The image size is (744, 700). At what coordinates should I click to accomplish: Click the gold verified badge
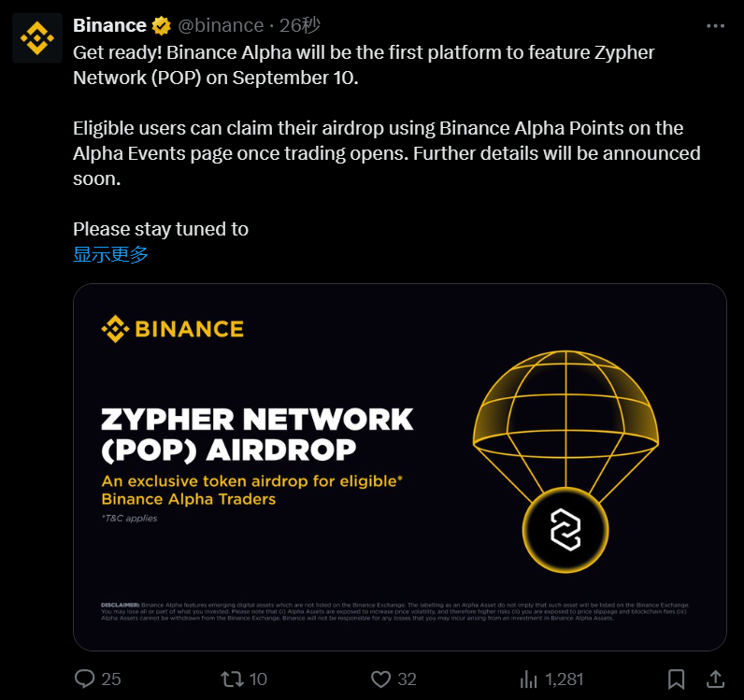click(x=162, y=25)
